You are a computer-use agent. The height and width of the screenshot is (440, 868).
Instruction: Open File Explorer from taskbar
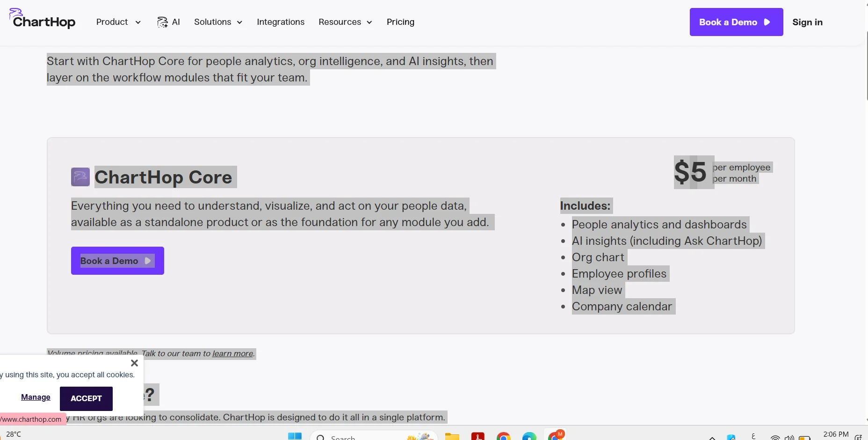point(452,436)
